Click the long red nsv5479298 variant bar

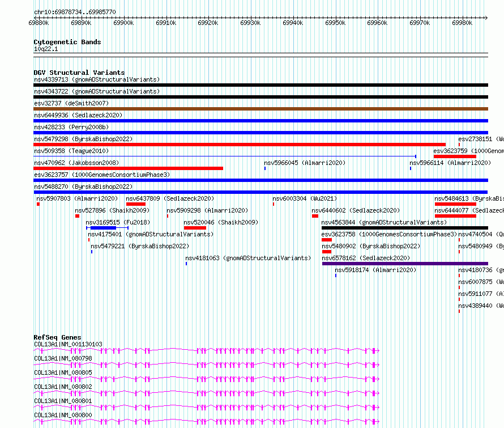pyautogui.click(x=240, y=145)
